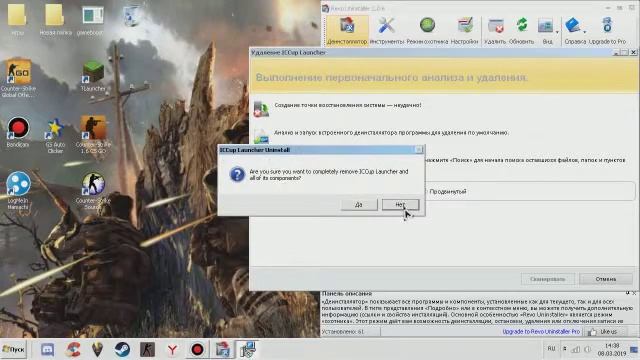Activate Режим охотника hunter mode
This screenshot has width=640, height=360.
427,31
